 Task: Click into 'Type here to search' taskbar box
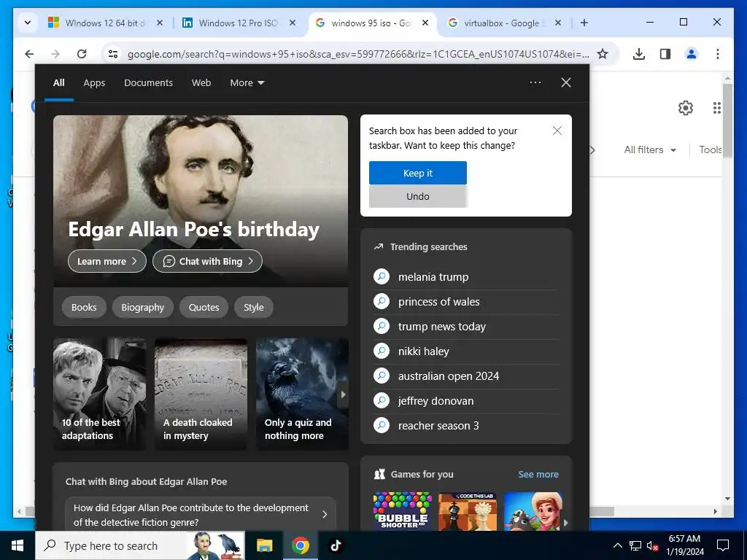(x=139, y=545)
